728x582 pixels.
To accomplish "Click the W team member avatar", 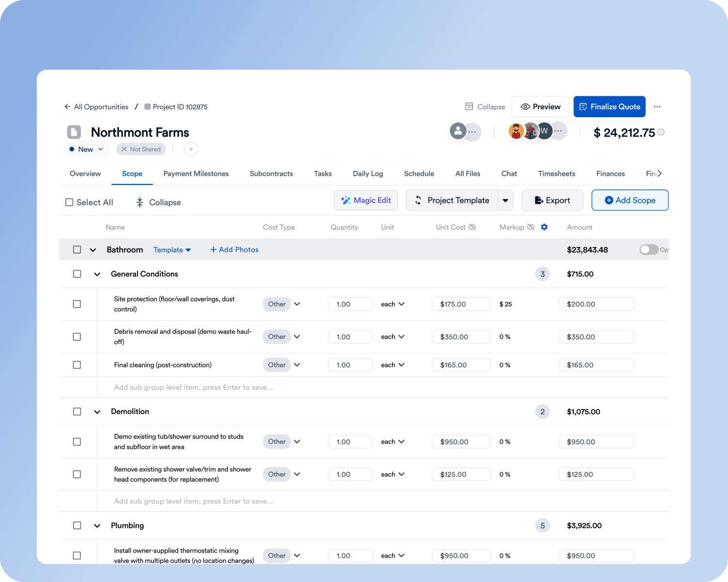I will tap(545, 131).
